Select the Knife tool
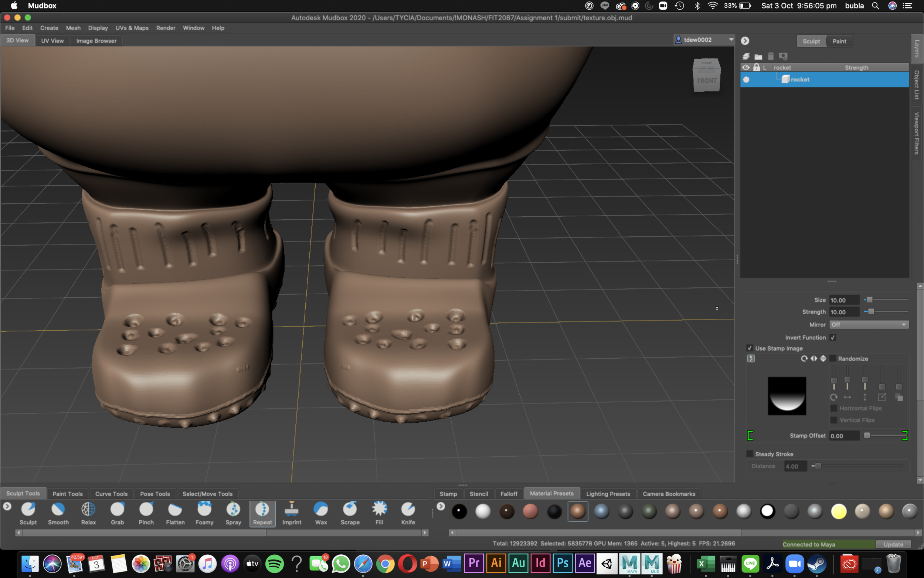924x578 pixels. 408,513
